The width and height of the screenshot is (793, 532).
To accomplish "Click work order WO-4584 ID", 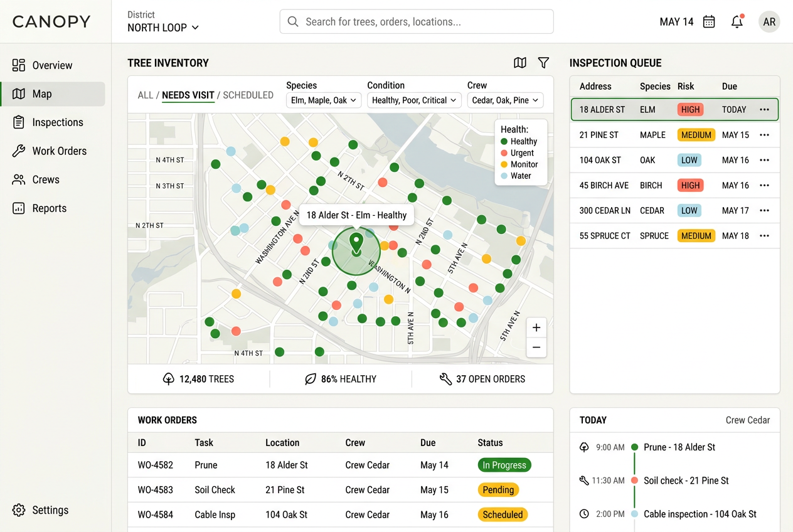I will 156,514.
